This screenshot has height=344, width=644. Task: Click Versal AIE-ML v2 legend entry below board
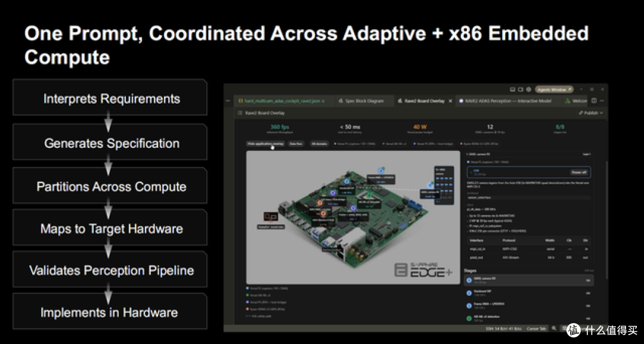point(258,295)
